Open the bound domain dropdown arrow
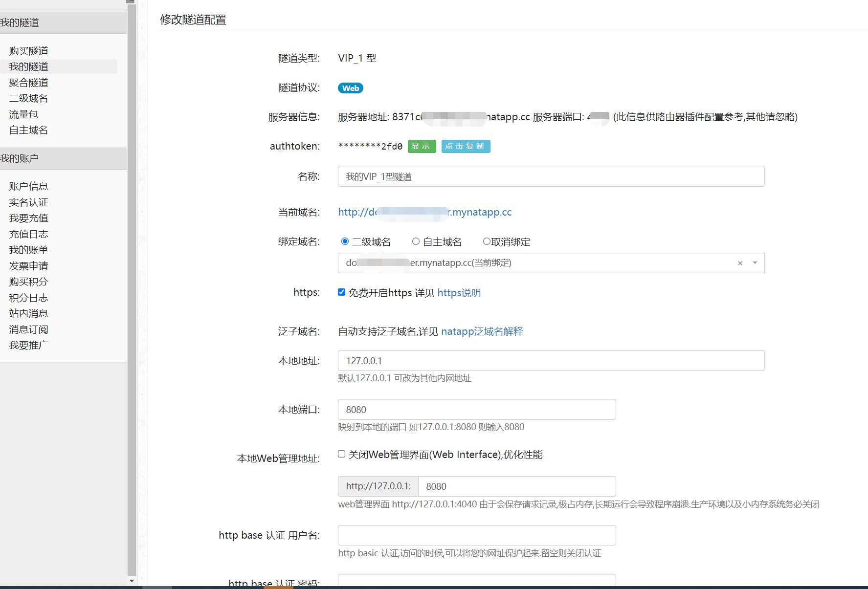 pos(755,263)
